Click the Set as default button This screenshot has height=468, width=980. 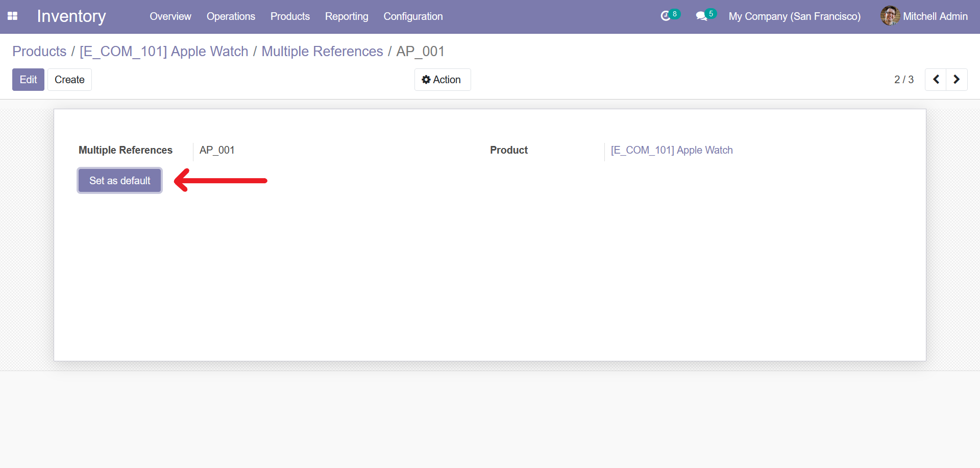(120, 181)
